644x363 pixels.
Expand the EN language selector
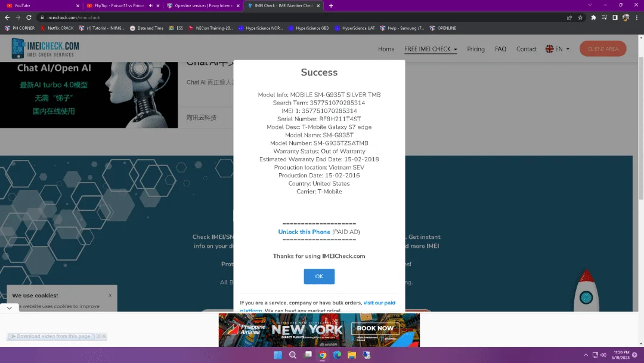(x=558, y=49)
